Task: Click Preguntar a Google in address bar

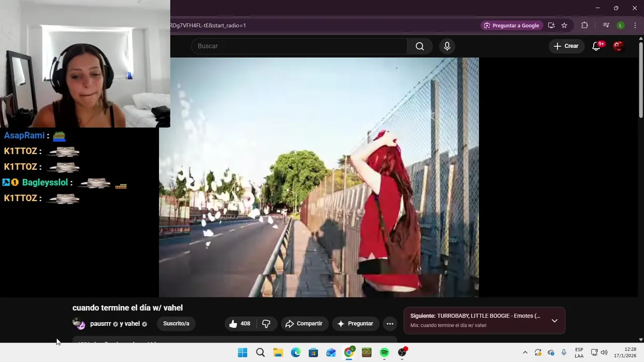Action: point(511,26)
